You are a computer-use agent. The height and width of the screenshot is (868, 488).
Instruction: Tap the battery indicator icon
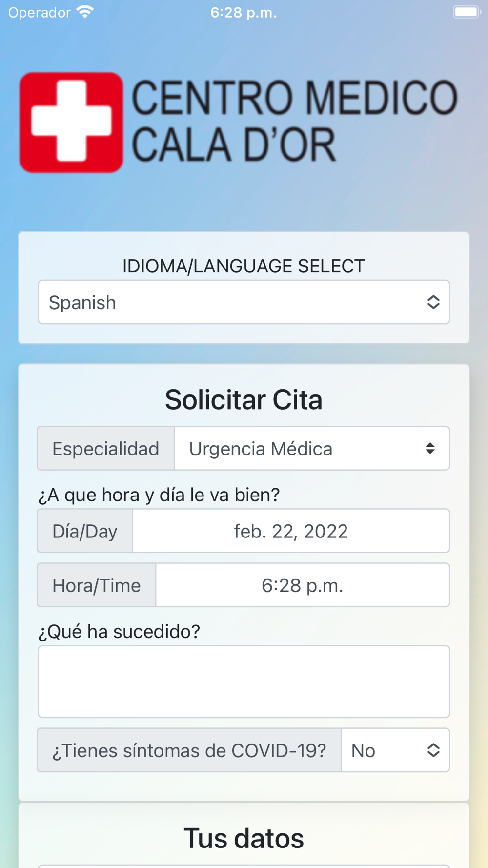coord(467,12)
